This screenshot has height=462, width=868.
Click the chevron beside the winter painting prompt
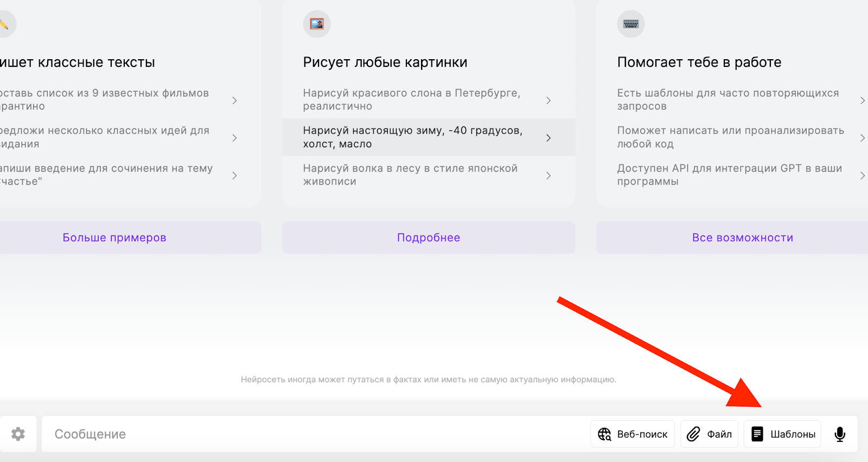548,138
